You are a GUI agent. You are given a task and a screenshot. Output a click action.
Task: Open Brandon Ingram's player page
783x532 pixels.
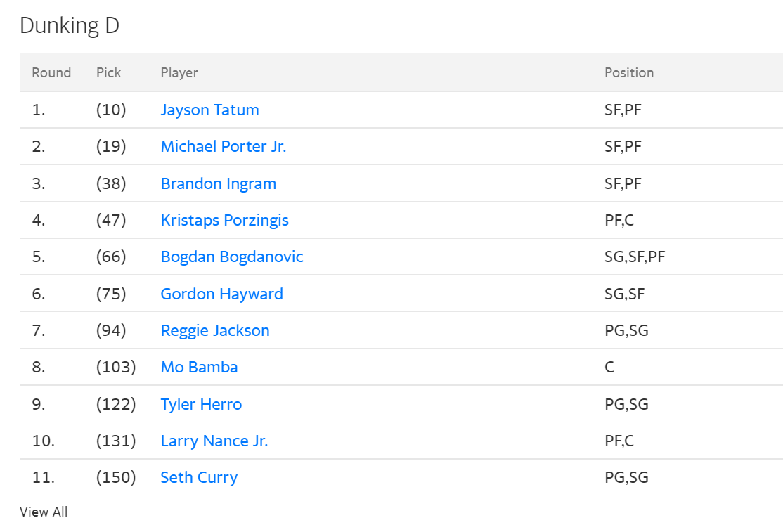218,183
